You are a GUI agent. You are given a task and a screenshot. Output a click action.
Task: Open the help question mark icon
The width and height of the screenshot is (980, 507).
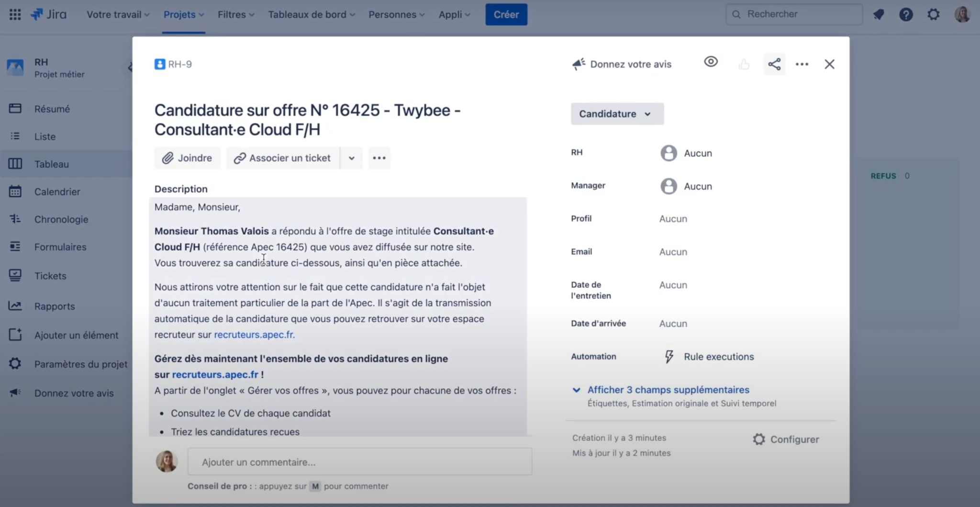[906, 14]
